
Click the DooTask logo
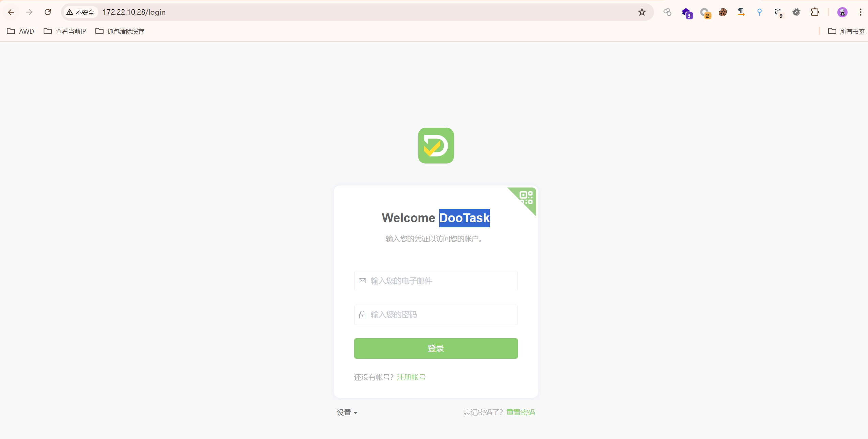pyautogui.click(x=436, y=146)
